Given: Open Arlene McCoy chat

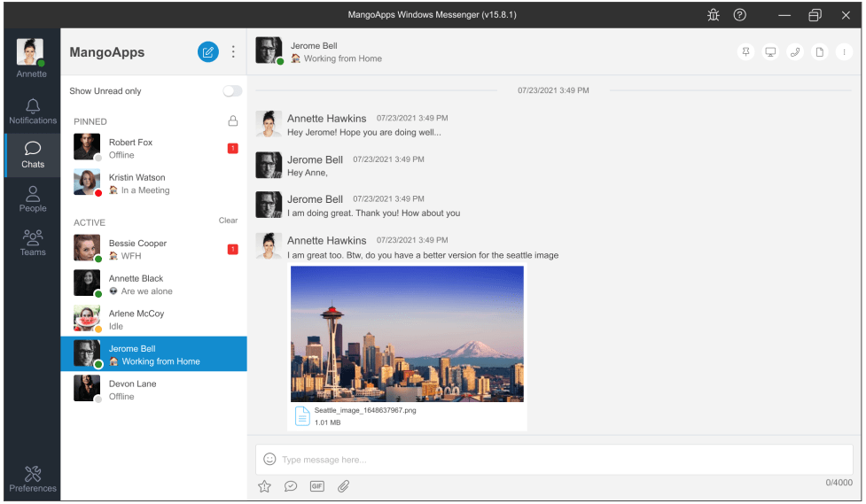Looking at the screenshot, I should click(x=154, y=319).
